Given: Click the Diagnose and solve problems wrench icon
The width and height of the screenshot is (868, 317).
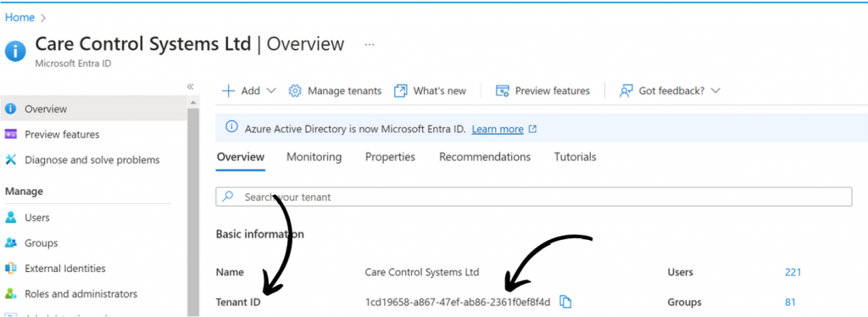Looking at the screenshot, I should coord(10,160).
